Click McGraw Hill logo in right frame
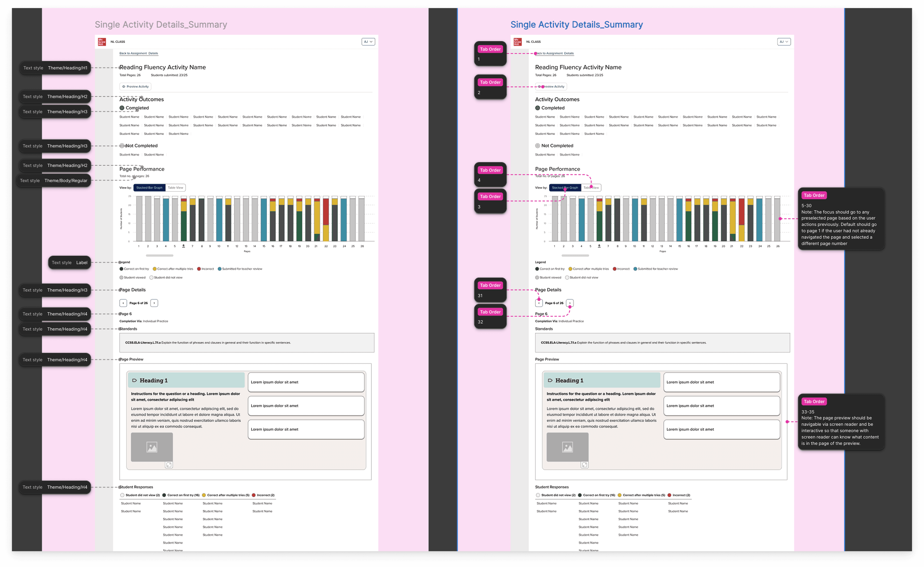The height and width of the screenshot is (567, 924). [518, 42]
